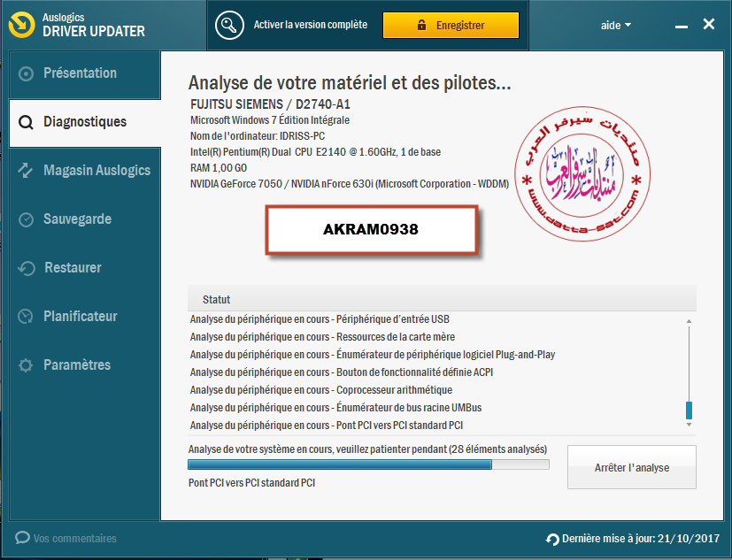The height and width of the screenshot is (560, 732).
Task: Select the Diagnostiques tab
Action: coord(85,122)
